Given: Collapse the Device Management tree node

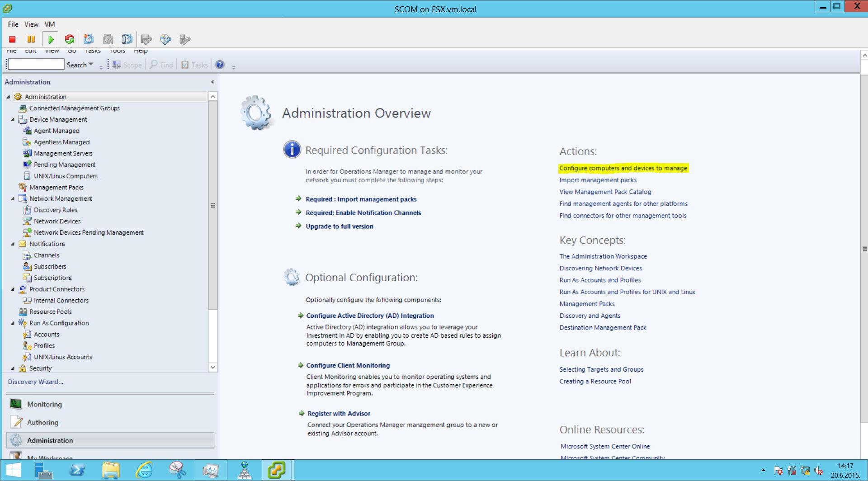Looking at the screenshot, I should tap(13, 120).
